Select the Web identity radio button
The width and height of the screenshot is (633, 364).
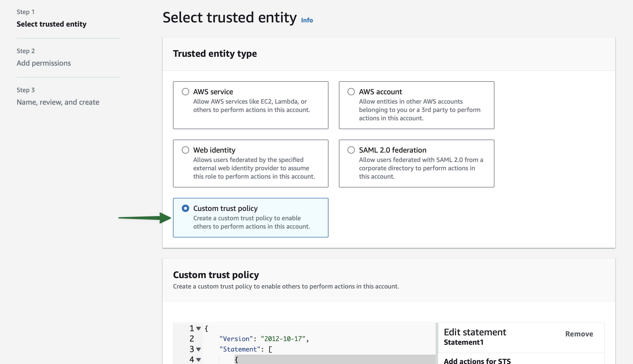click(185, 150)
